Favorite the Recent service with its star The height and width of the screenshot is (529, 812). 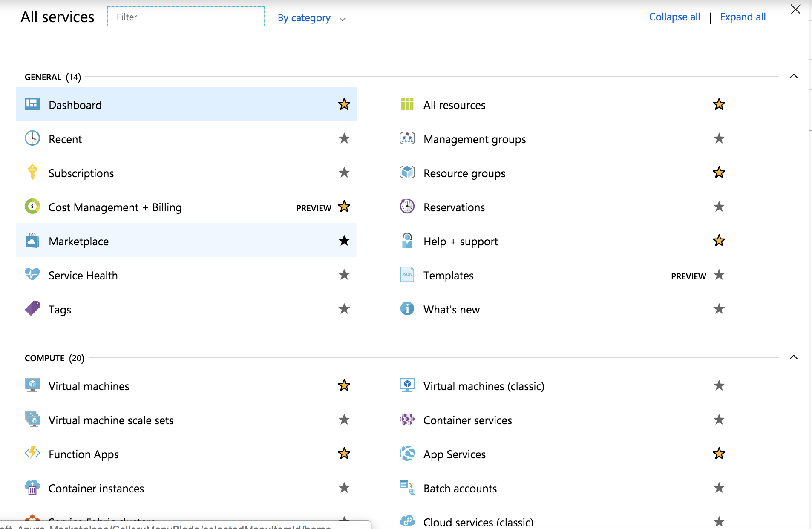pos(344,138)
